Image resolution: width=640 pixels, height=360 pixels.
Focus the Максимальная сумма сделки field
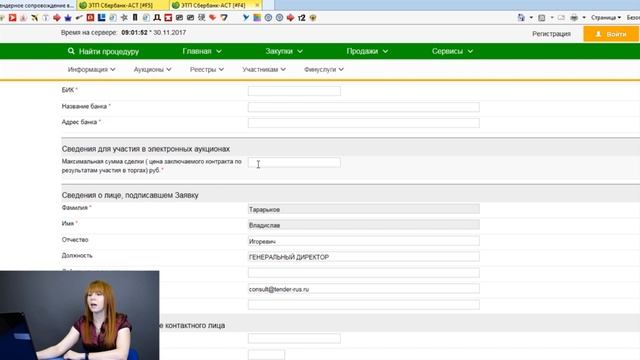coord(294,162)
